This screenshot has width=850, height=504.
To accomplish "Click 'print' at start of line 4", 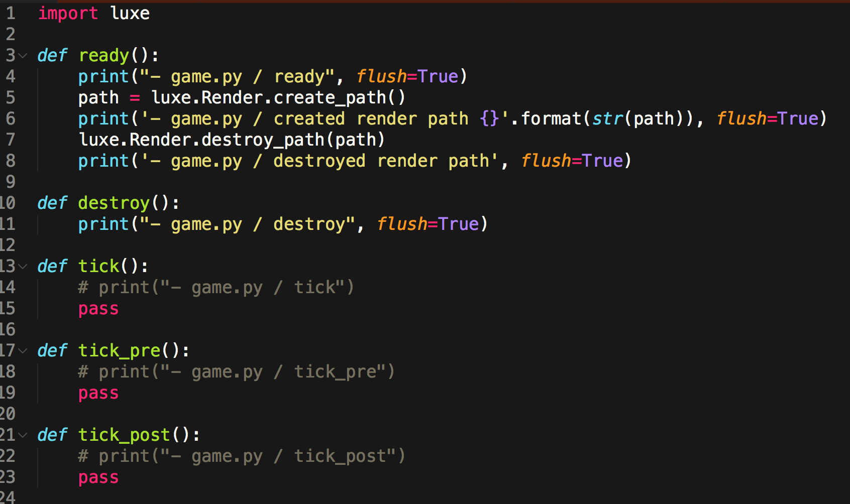I will pyautogui.click(x=103, y=77).
